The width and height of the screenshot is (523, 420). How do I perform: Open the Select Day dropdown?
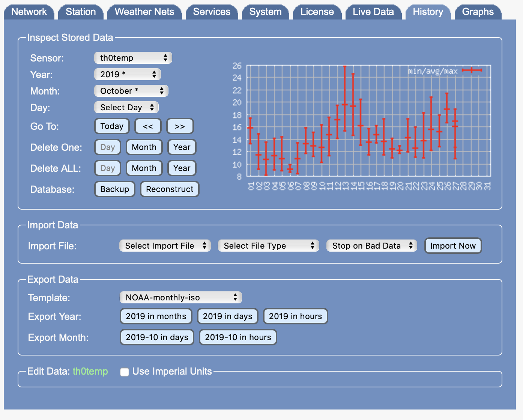click(x=126, y=107)
